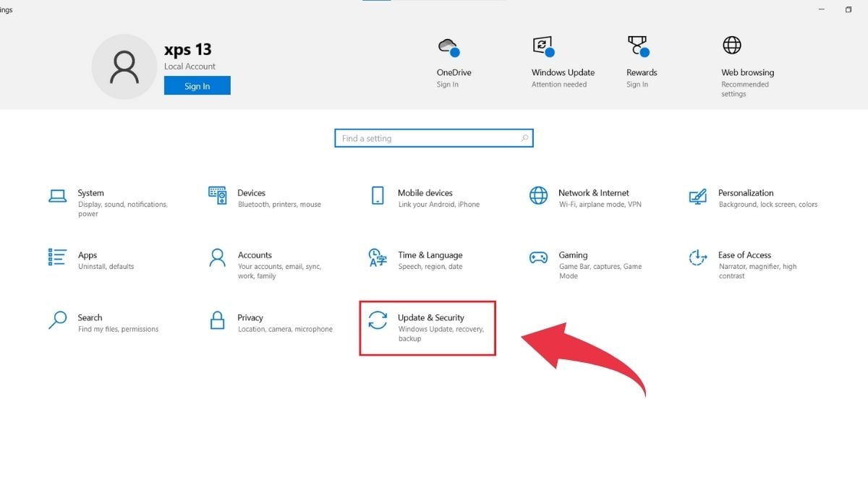Screen dimensions: 868x488
Task: Open the Update & Security refresh icon
Action: (378, 320)
